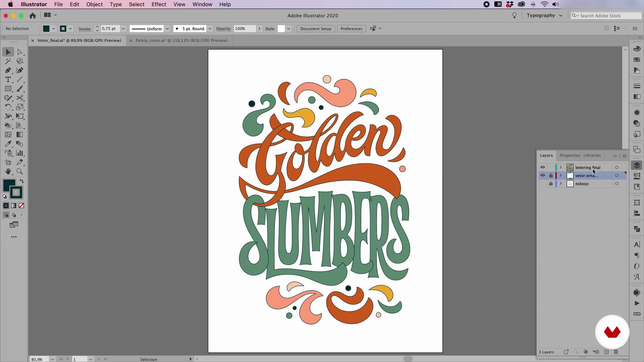644x362 pixels.
Task: Open the Discover lightbulb icon
Action: click(x=515, y=15)
